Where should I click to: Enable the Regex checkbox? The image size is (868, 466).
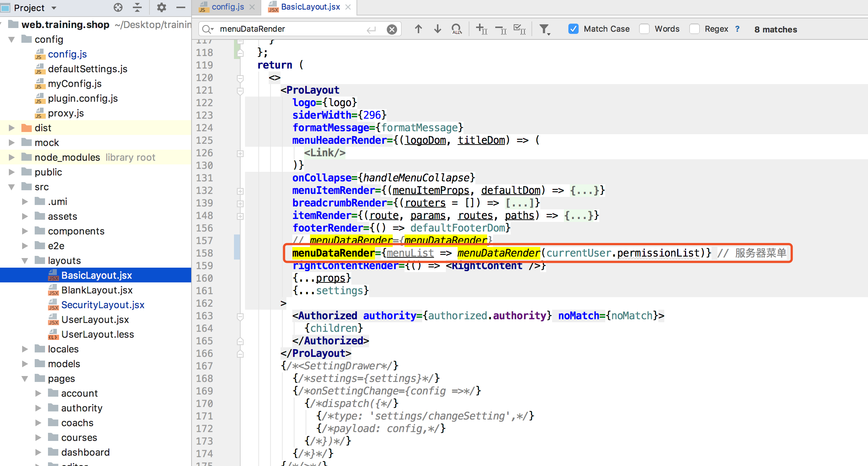[x=694, y=29]
